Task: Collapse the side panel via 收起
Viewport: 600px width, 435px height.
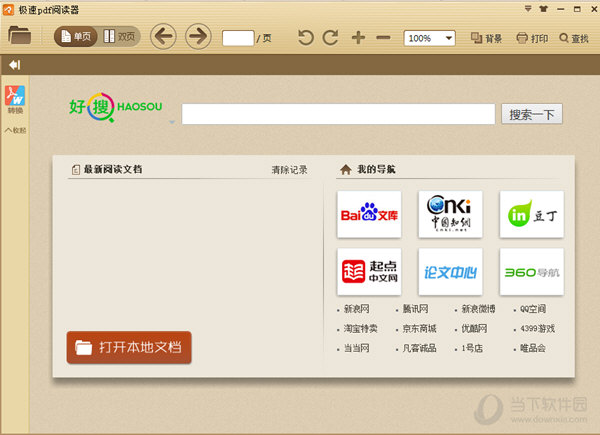Action: point(15,130)
